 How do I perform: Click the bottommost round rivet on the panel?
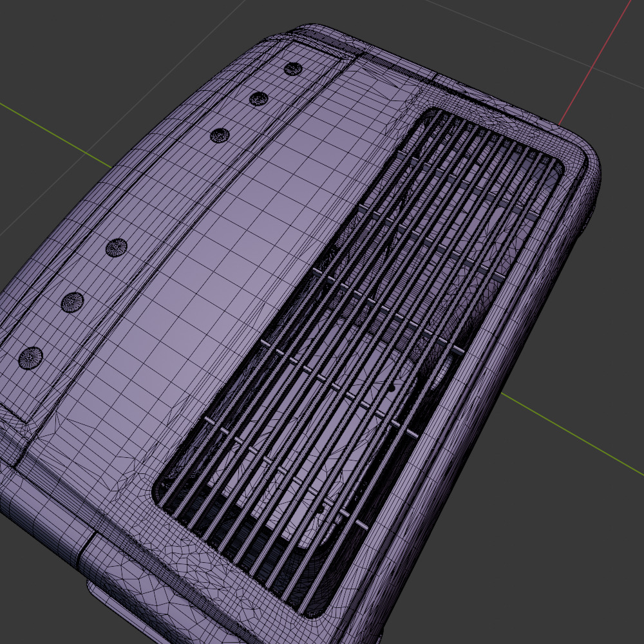[x=31, y=357]
